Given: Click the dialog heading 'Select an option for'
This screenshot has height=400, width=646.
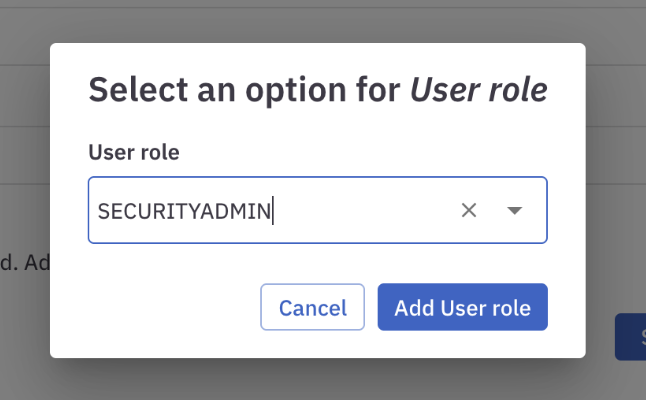Looking at the screenshot, I should [245, 90].
